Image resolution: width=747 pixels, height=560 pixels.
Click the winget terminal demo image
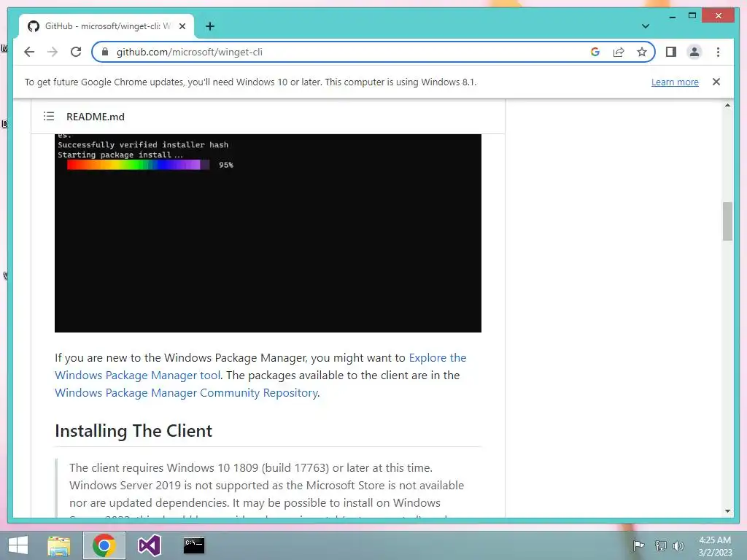(268, 233)
